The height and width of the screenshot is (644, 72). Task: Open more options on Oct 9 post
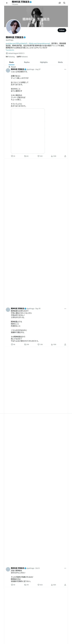pos(65,568)
